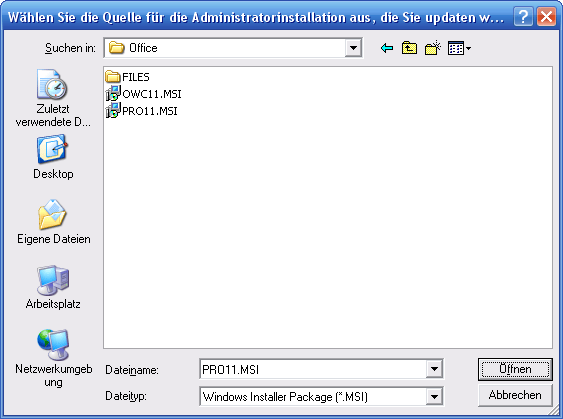Click the help question mark button
Viewport: 563px width, 419px height.
[523, 17]
